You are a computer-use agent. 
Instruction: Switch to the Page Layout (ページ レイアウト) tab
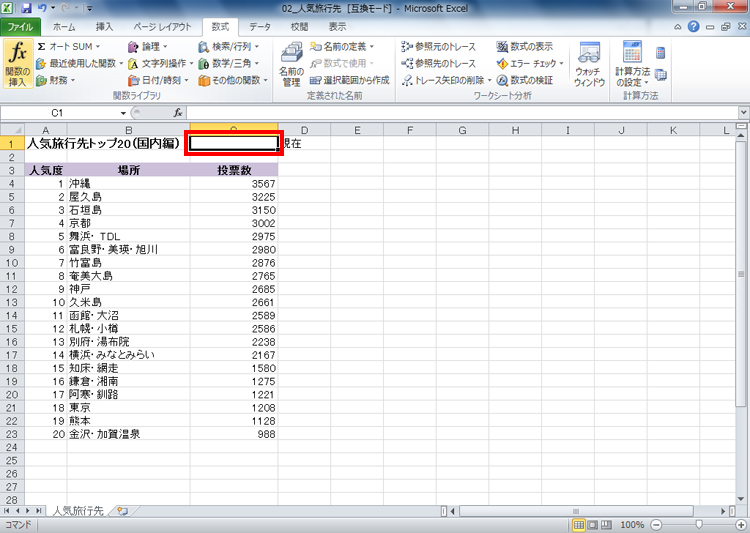point(162,27)
